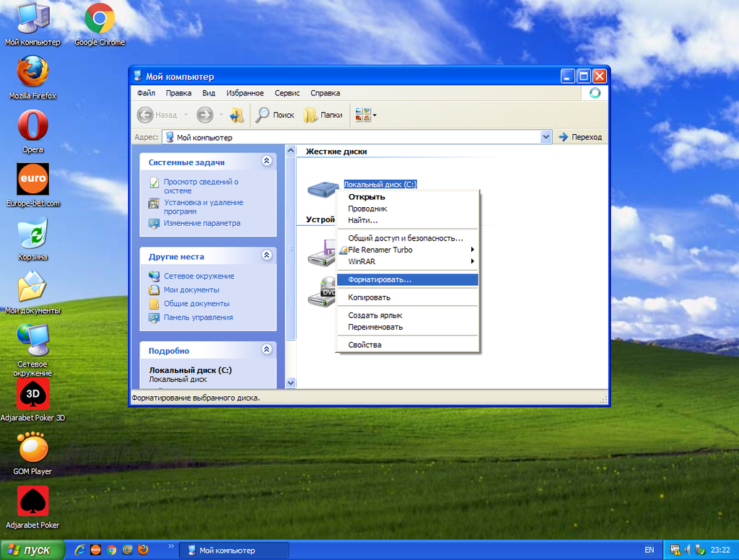Expand hidden quick launch icons chevron
Screen dimensions: 739x560
click(171, 546)
